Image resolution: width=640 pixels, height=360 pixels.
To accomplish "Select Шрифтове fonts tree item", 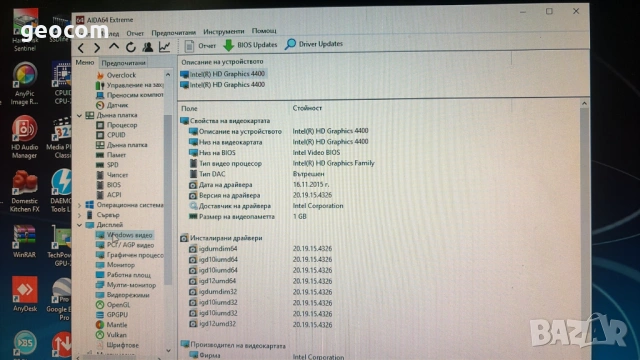I will [x=118, y=345].
